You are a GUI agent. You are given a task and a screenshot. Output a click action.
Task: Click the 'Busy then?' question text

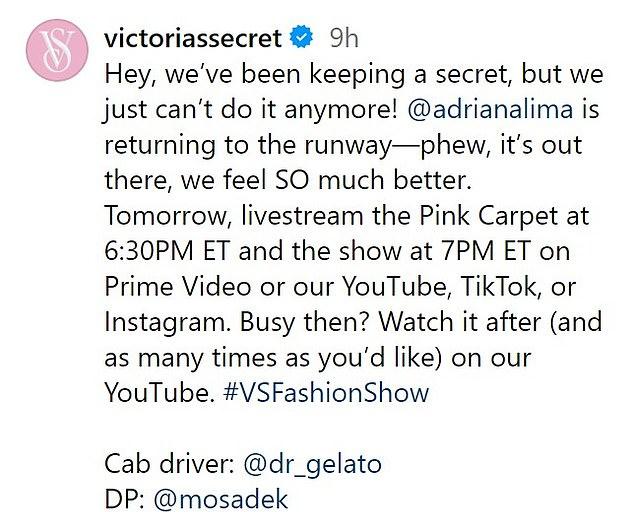coord(304,323)
